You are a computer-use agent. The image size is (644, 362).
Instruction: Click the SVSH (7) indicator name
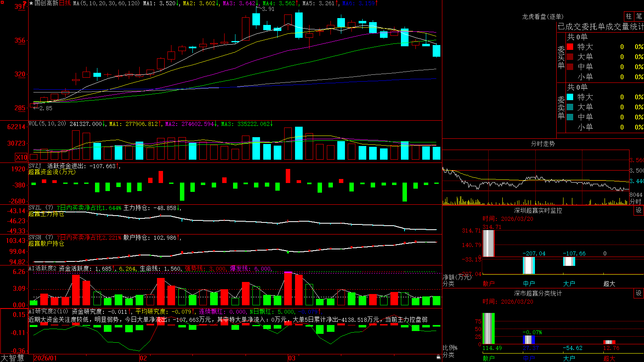coord(41,238)
